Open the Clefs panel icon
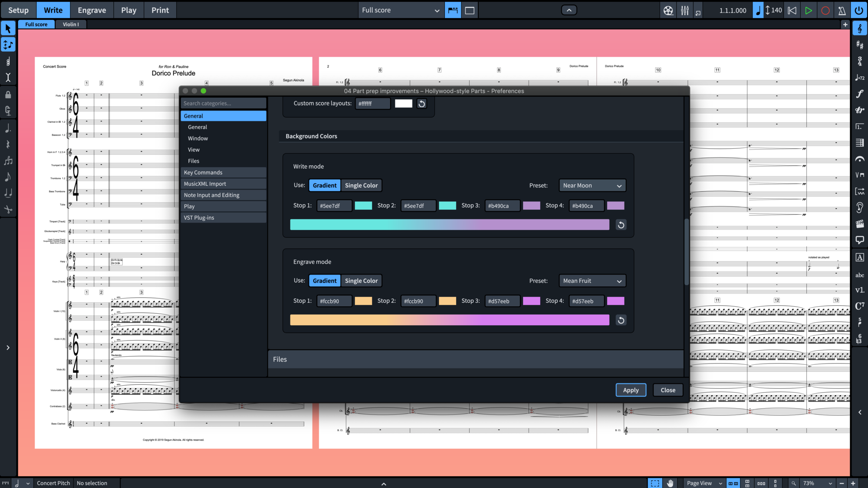This screenshot has height=488, width=868. tap(859, 29)
